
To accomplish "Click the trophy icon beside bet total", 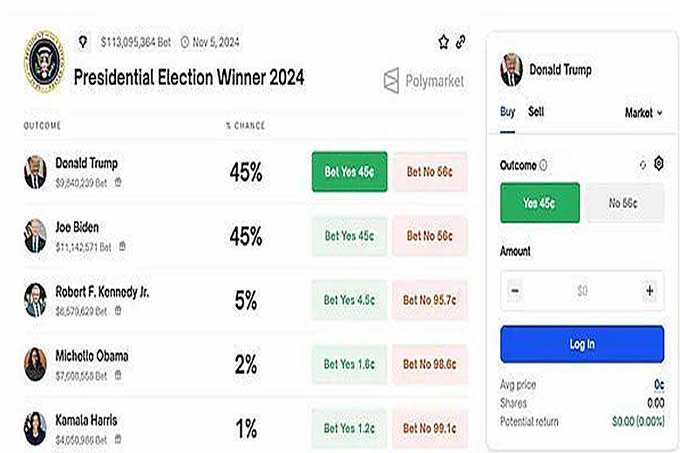I will click(x=84, y=43).
